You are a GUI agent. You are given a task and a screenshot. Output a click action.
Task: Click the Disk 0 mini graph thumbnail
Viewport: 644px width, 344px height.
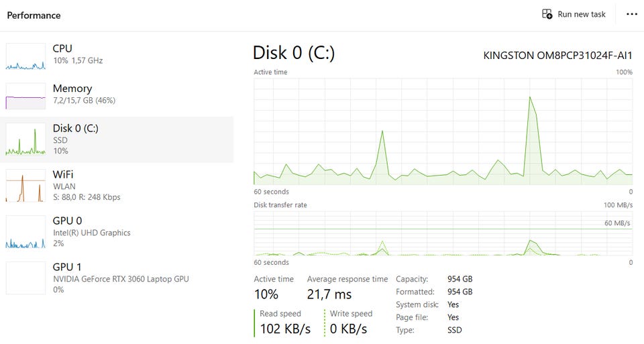[25, 139]
